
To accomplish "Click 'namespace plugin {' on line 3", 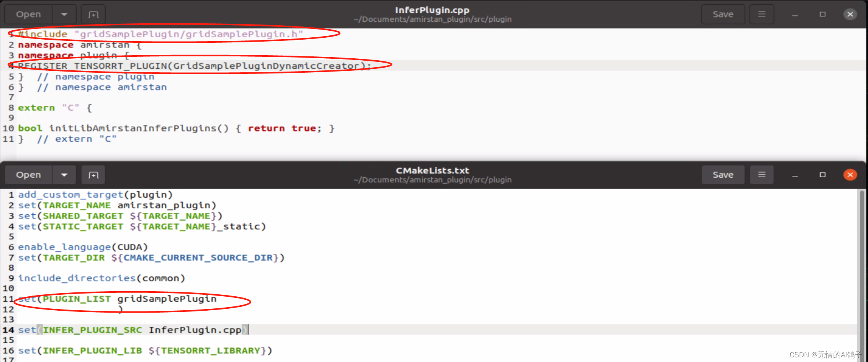I will [x=73, y=56].
